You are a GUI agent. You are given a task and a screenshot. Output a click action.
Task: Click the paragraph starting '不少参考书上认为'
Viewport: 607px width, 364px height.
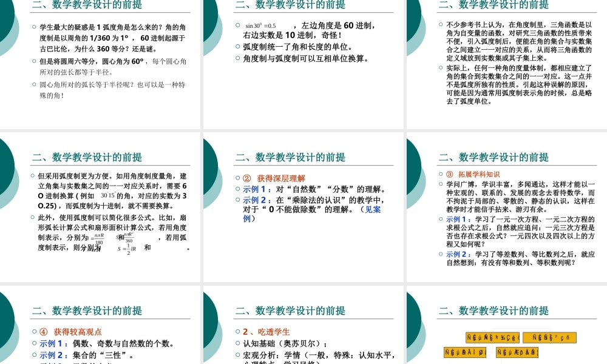point(519,41)
